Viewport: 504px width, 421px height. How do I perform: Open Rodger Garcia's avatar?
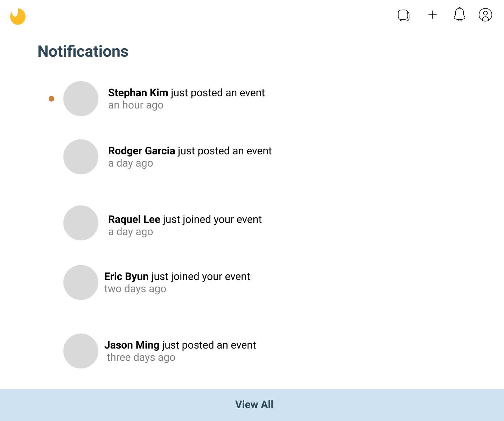[81, 157]
